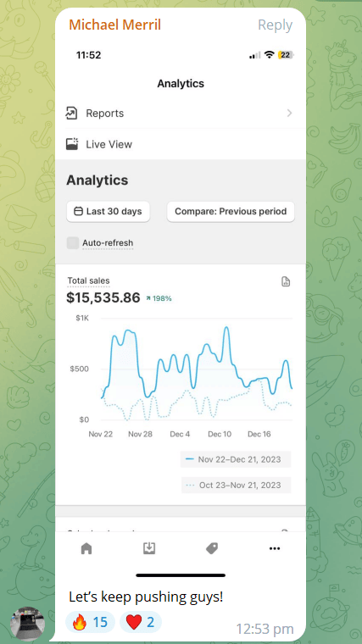362x644 pixels.
Task: Open the Live View icon
Action: tap(72, 144)
